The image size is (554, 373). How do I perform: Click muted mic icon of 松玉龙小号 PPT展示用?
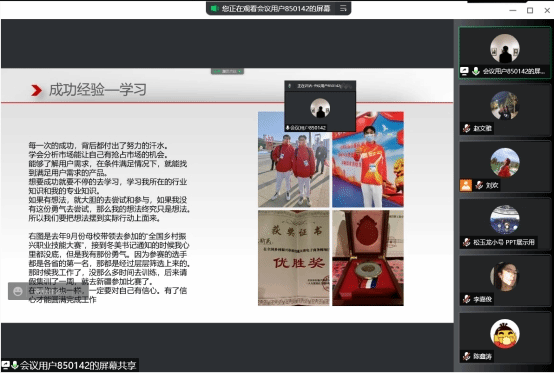click(x=466, y=242)
